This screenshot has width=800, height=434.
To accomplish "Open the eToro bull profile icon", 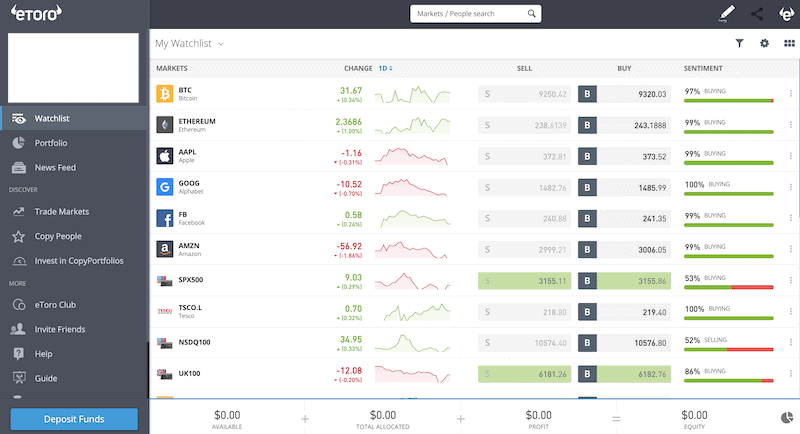I will tap(786, 14).
